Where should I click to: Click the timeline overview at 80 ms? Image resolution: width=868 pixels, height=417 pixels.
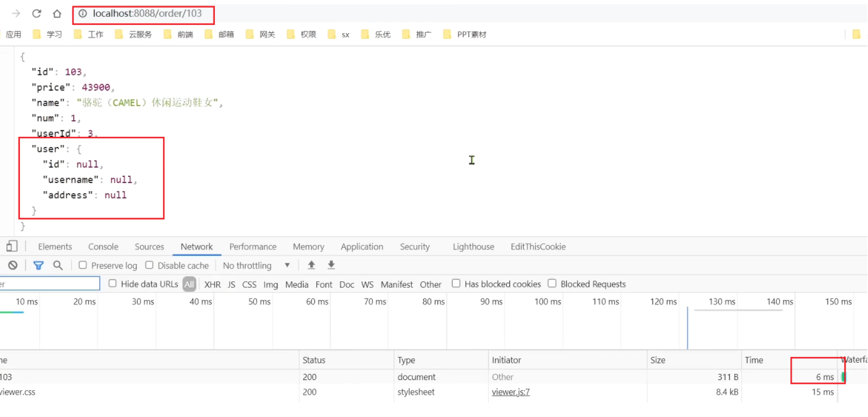click(434, 301)
